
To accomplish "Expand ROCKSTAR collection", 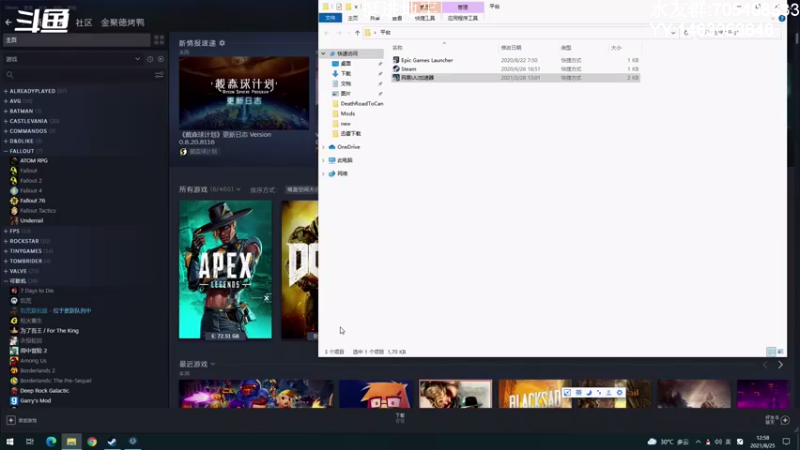I will pos(6,241).
